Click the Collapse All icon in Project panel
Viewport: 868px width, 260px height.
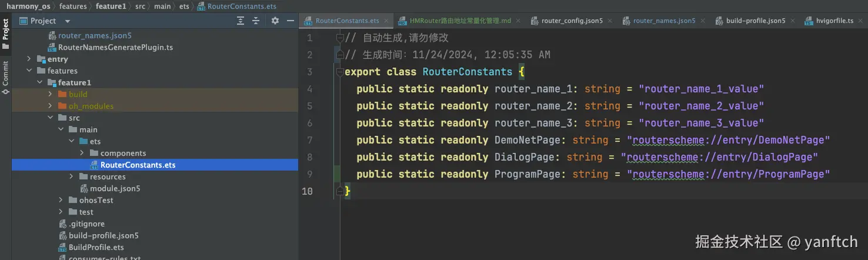coord(256,21)
